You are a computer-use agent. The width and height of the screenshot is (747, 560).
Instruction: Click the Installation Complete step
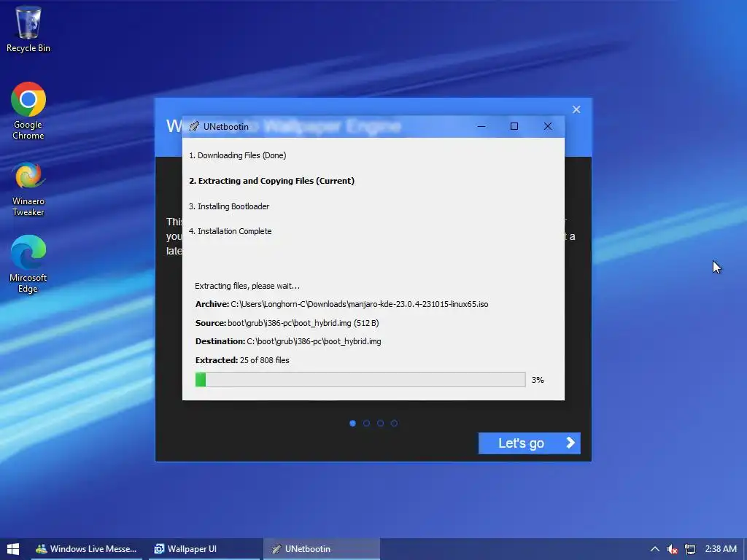[230, 231]
